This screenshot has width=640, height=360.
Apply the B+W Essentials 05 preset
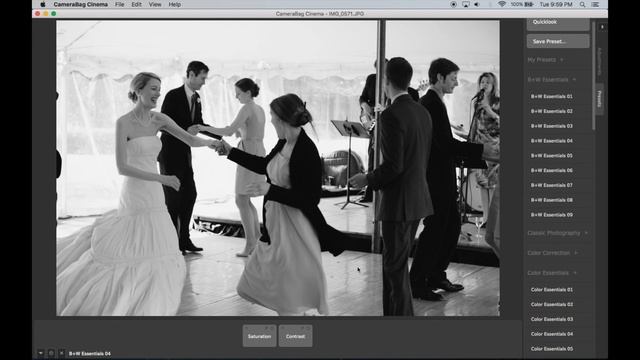tap(551, 156)
